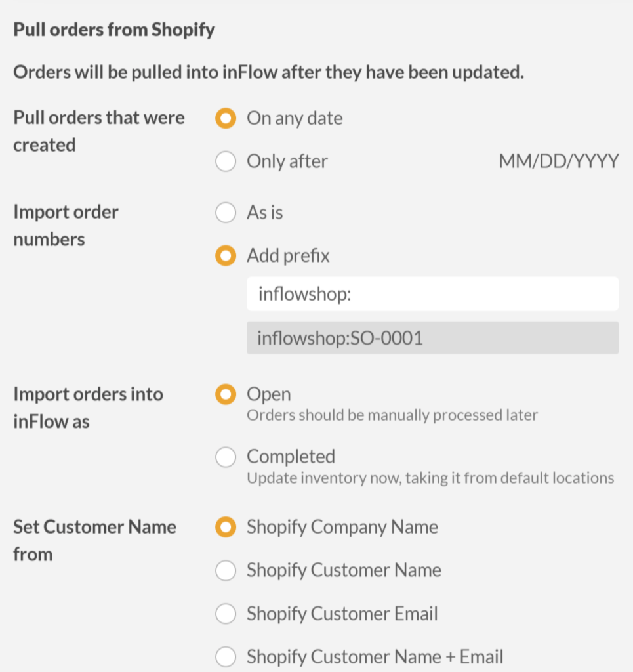Click the "Import order numbers" label
Screen dimensions: 633x672
(x=66, y=226)
